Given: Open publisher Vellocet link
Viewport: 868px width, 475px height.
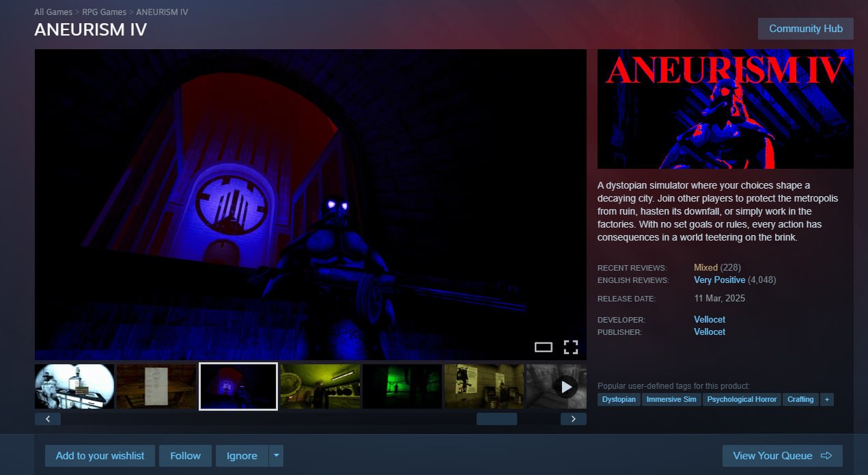Looking at the screenshot, I should pyautogui.click(x=710, y=331).
